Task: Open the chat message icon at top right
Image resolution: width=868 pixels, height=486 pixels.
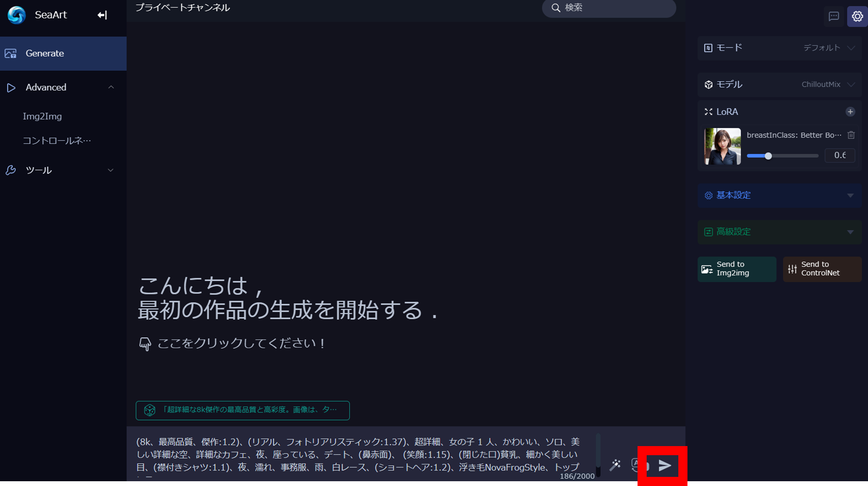Action: (x=833, y=16)
